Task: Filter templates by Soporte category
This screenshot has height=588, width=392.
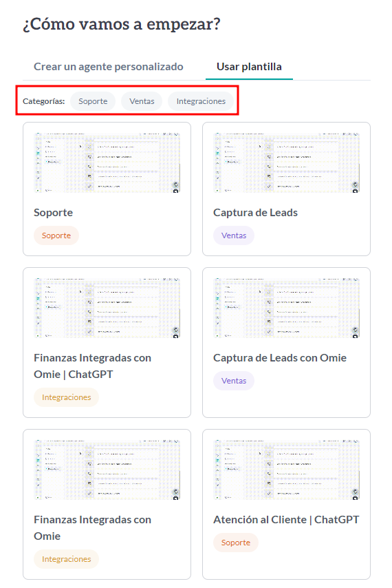Action: click(93, 101)
